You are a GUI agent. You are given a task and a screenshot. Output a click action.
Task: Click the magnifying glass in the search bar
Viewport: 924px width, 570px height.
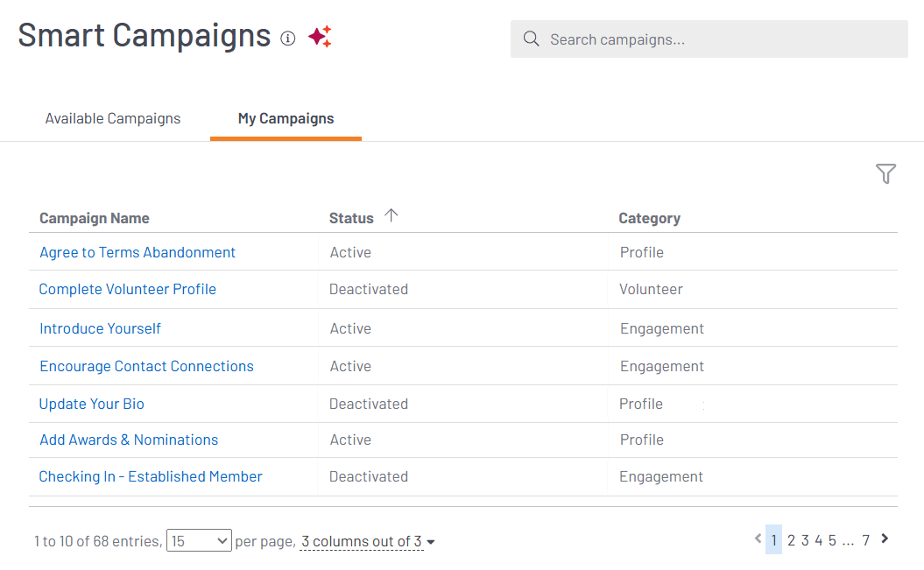(x=531, y=39)
